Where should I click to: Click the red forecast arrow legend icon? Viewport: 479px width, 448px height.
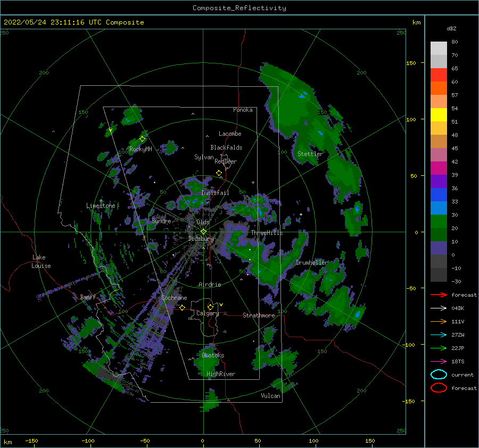(x=439, y=295)
